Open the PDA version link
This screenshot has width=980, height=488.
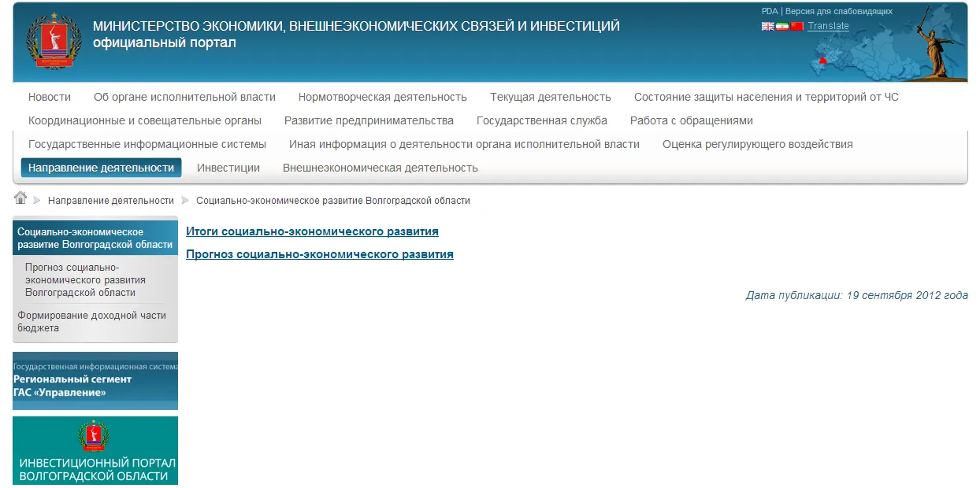[x=770, y=12]
